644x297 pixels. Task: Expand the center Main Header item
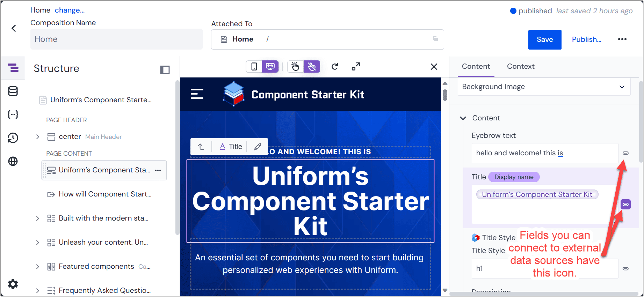click(x=38, y=136)
